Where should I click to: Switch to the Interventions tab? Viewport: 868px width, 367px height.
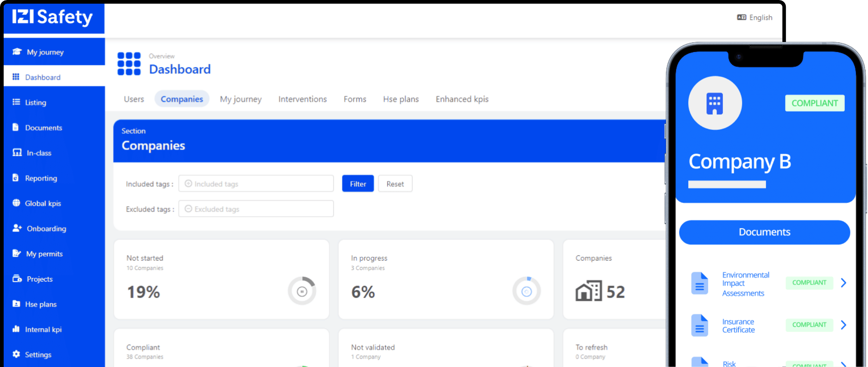coord(302,99)
